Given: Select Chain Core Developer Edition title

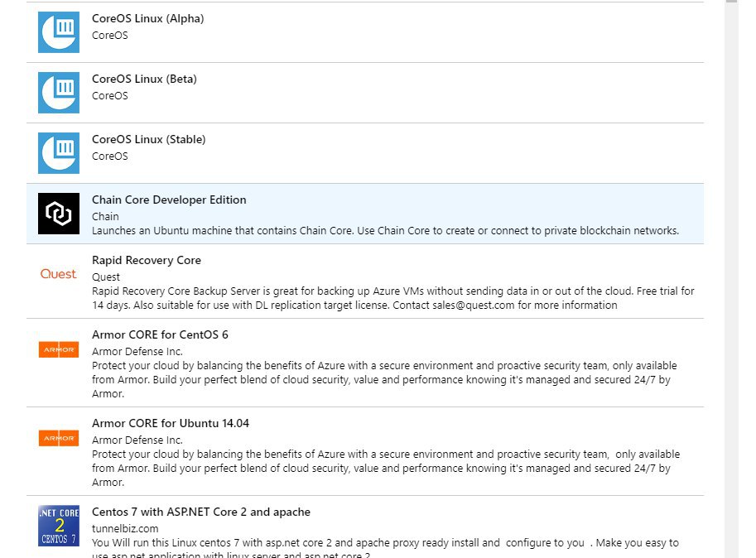Looking at the screenshot, I should [x=169, y=200].
